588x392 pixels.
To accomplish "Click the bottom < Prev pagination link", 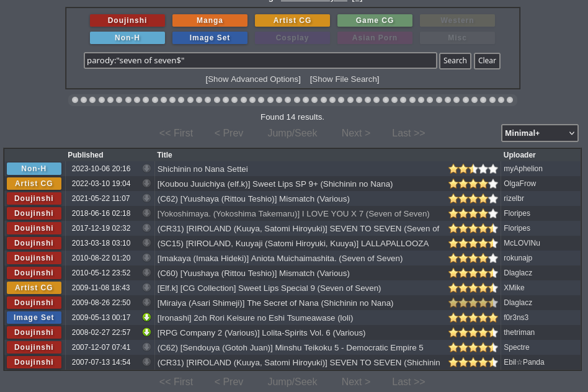I will pyautogui.click(x=229, y=381).
